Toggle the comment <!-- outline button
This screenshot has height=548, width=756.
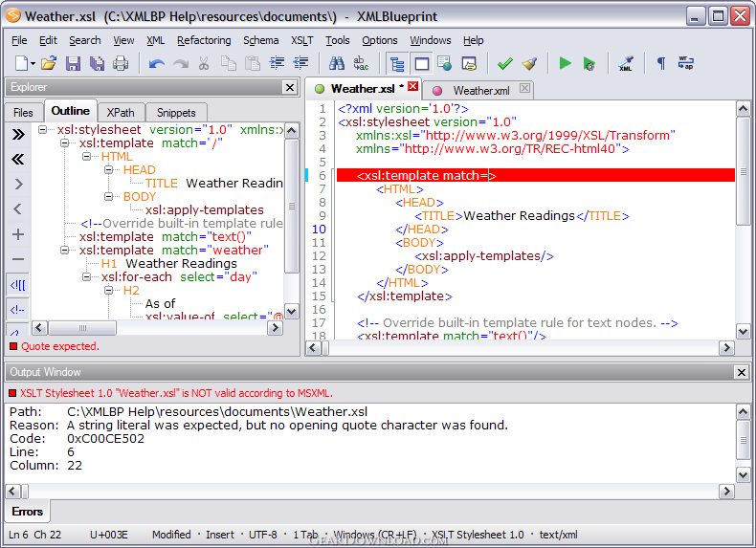18,310
